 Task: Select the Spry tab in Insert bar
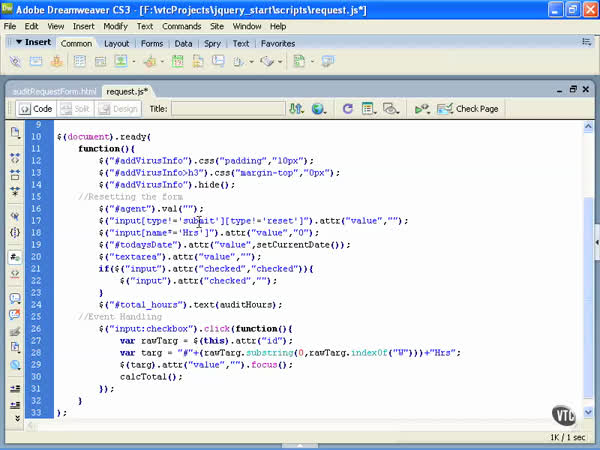click(x=212, y=44)
